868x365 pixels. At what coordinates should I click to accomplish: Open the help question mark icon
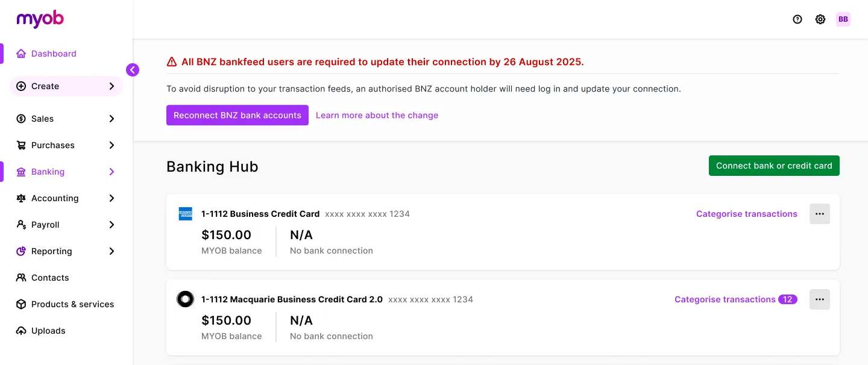tap(797, 19)
